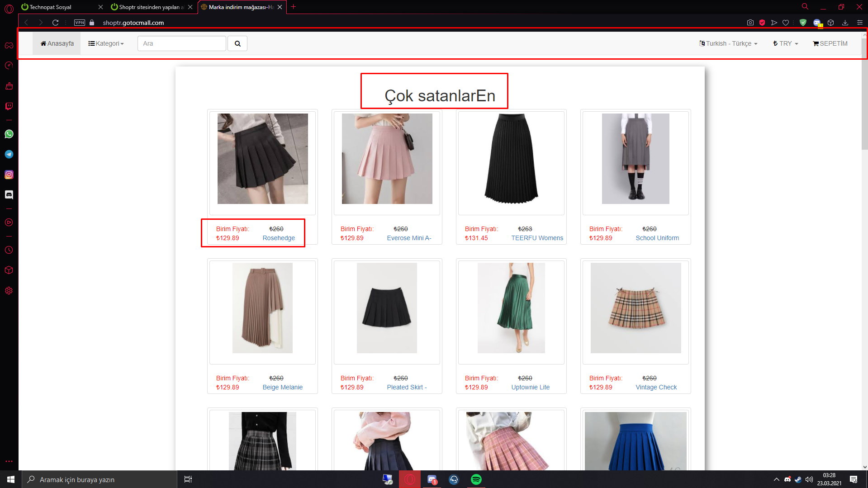
Task: Take a snapshot with the camera icon
Action: point(750,23)
